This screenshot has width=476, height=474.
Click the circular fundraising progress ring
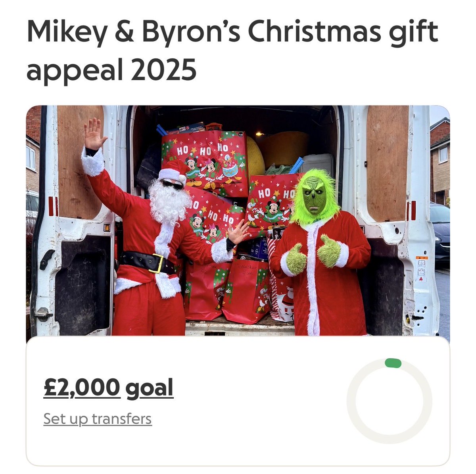click(389, 401)
